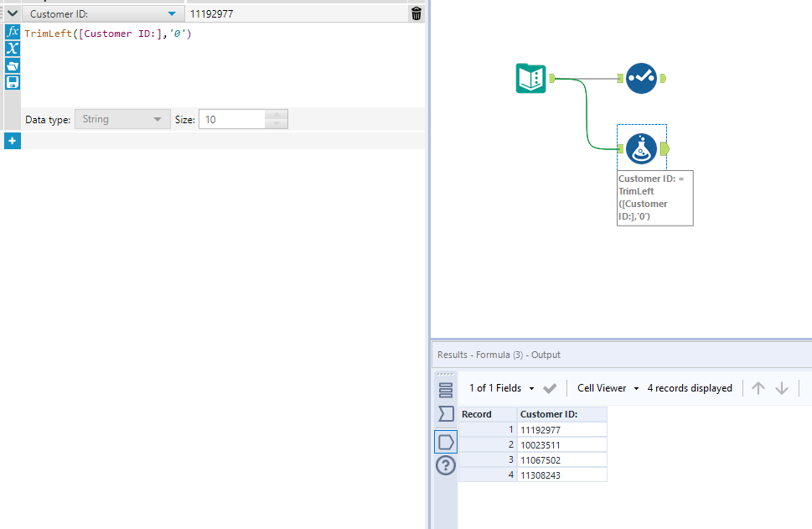Open saved expressions with disk icon
This screenshot has width=812, height=529.
(x=12, y=82)
